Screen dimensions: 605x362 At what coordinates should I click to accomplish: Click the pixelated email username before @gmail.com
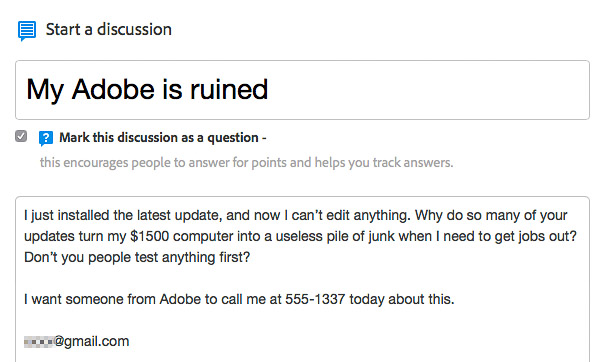39,342
